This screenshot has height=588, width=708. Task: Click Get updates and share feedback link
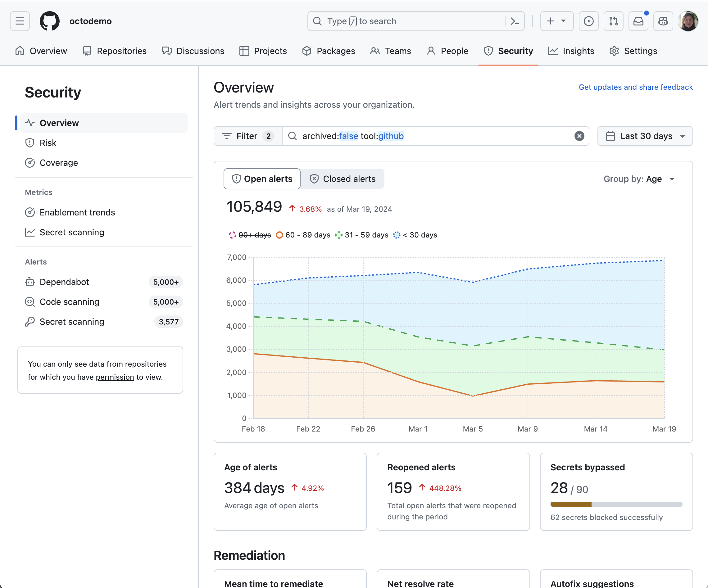pos(636,87)
